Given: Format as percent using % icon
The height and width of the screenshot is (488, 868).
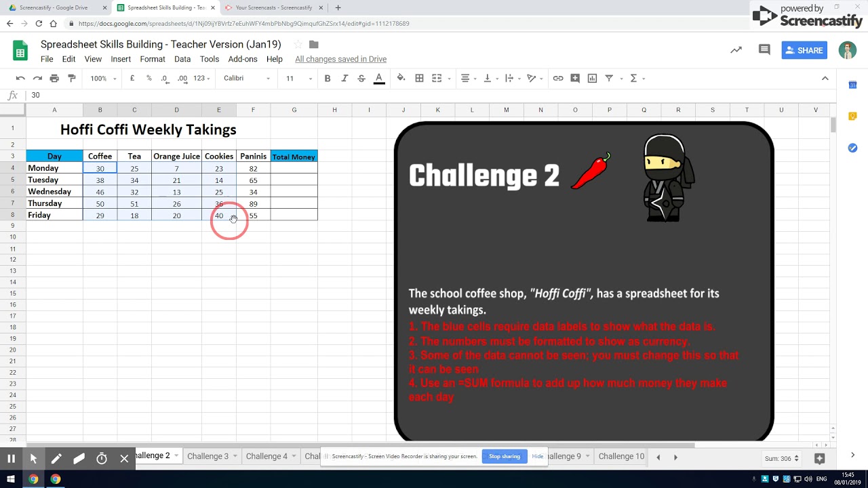Looking at the screenshot, I should (149, 79).
